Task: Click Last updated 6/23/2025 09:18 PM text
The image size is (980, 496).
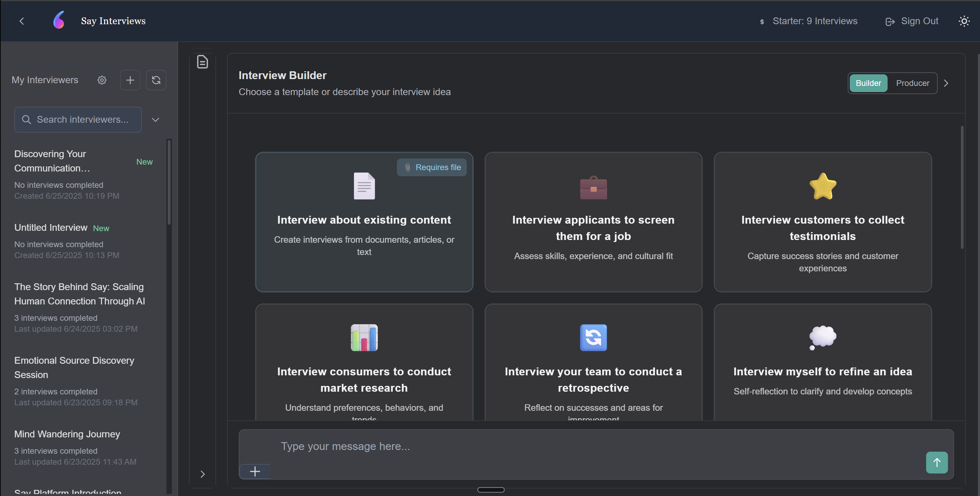Action: click(76, 403)
